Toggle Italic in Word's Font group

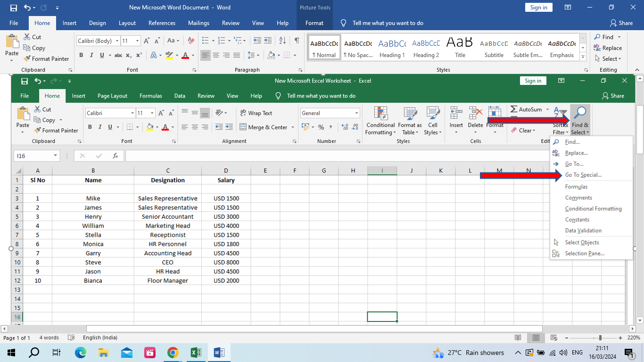pyautogui.click(x=92, y=55)
